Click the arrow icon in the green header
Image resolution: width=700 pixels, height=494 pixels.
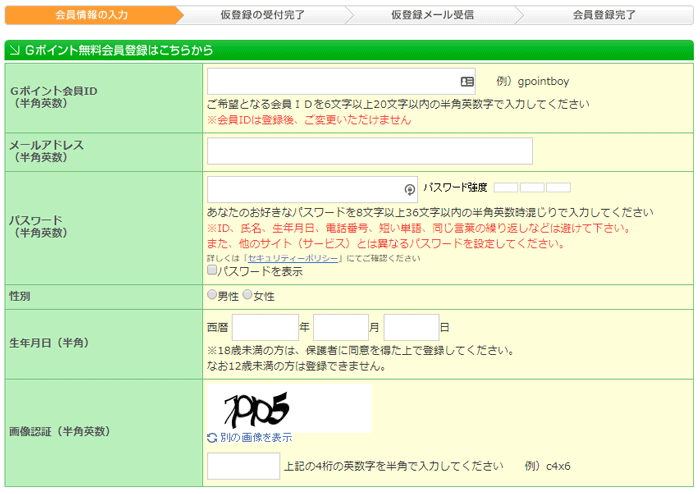(15, 50)
